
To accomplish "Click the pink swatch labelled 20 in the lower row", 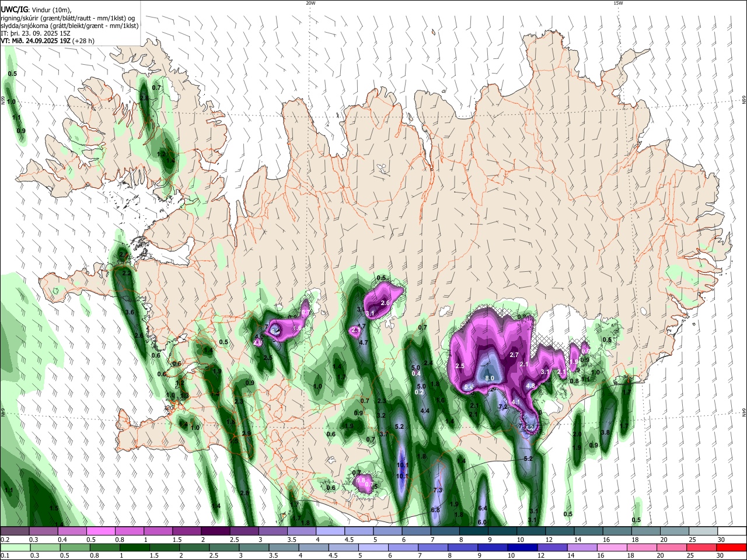I will (672, 547).
